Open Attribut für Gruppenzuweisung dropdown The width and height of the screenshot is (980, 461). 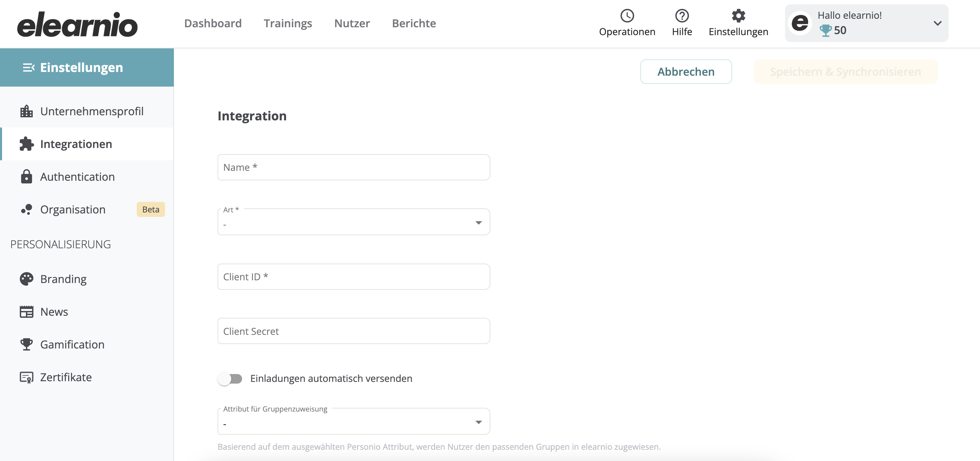pyautogui.click(x=353, y=421)
